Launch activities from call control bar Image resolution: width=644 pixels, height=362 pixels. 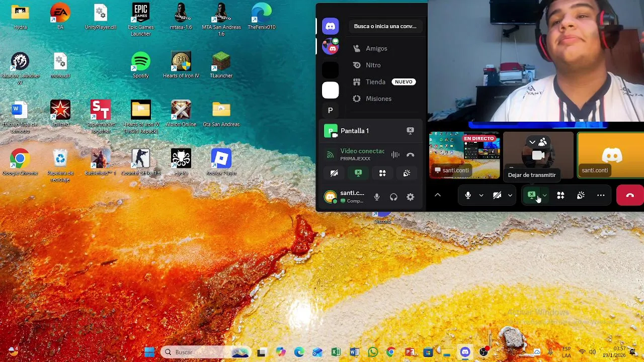(x=560, y=195)
